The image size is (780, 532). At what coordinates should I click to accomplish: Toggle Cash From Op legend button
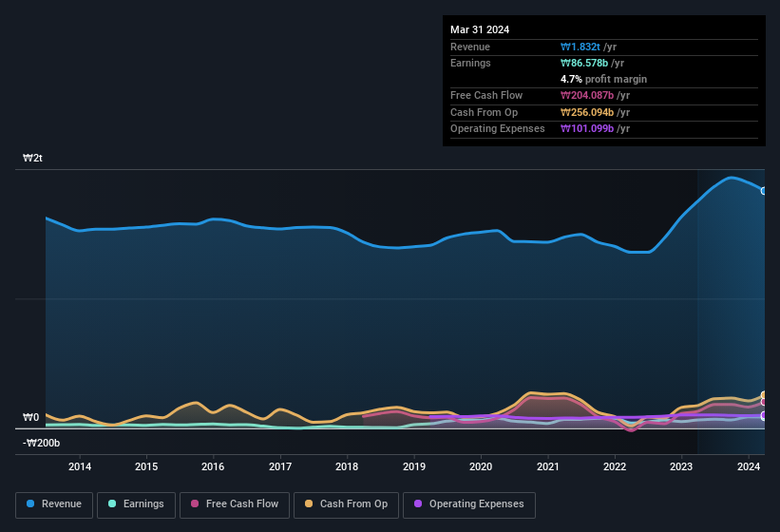pyautogui.click(x=346, y=504)
